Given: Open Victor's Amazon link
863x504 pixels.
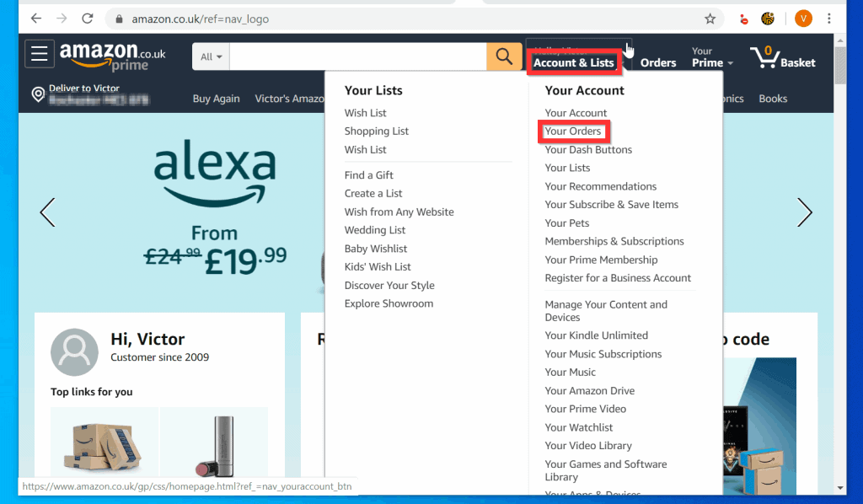Looking at the screenshot, I should pos(290,99).
